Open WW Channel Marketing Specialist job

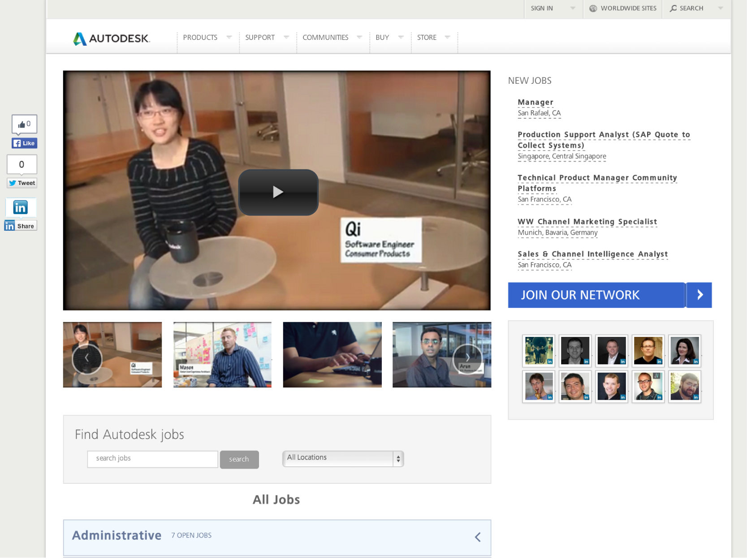[587, 221]
